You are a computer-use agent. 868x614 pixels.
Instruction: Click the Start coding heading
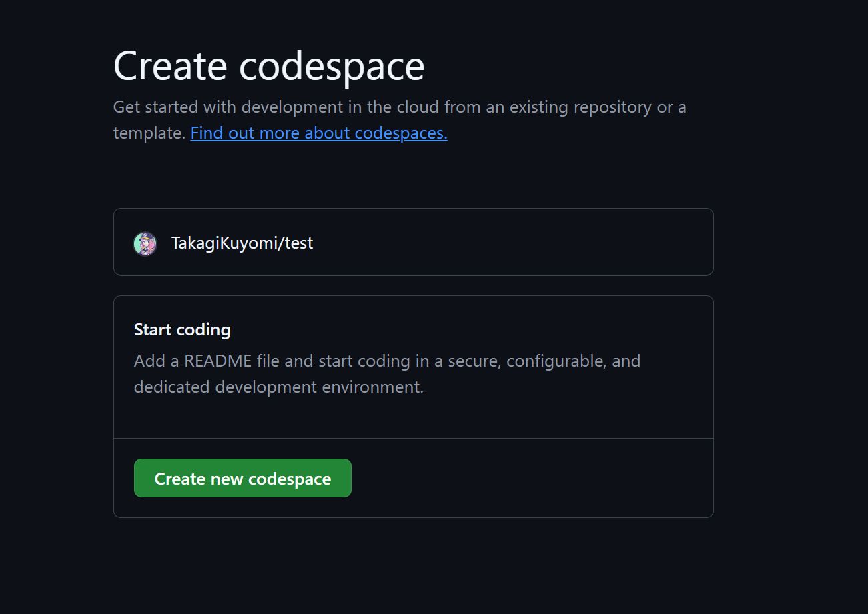click(x=182, y=329)
